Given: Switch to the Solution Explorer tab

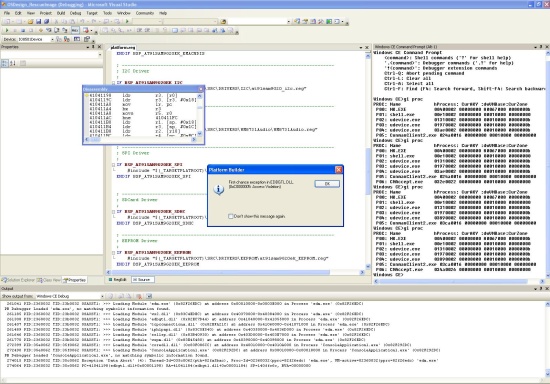Looking at the screenshot, I should point(18,280).
